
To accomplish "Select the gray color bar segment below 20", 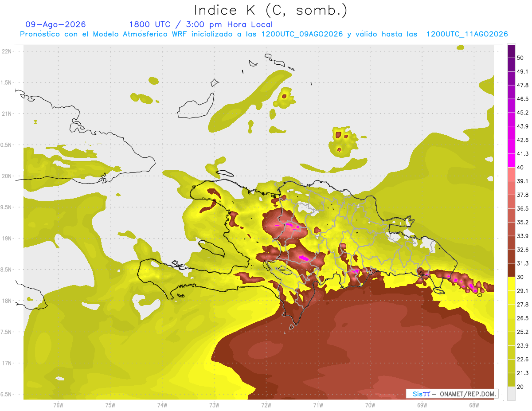I will 511,393.
